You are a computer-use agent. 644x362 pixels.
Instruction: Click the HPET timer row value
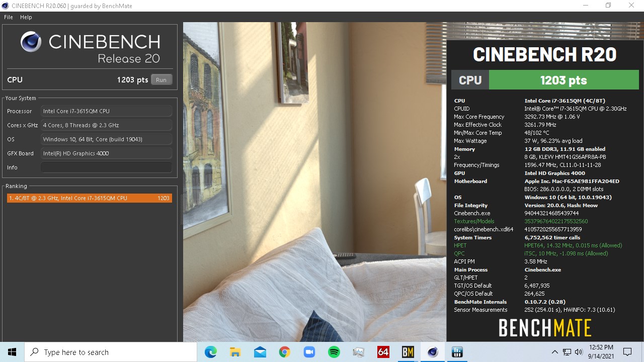[x=573, y=245]
